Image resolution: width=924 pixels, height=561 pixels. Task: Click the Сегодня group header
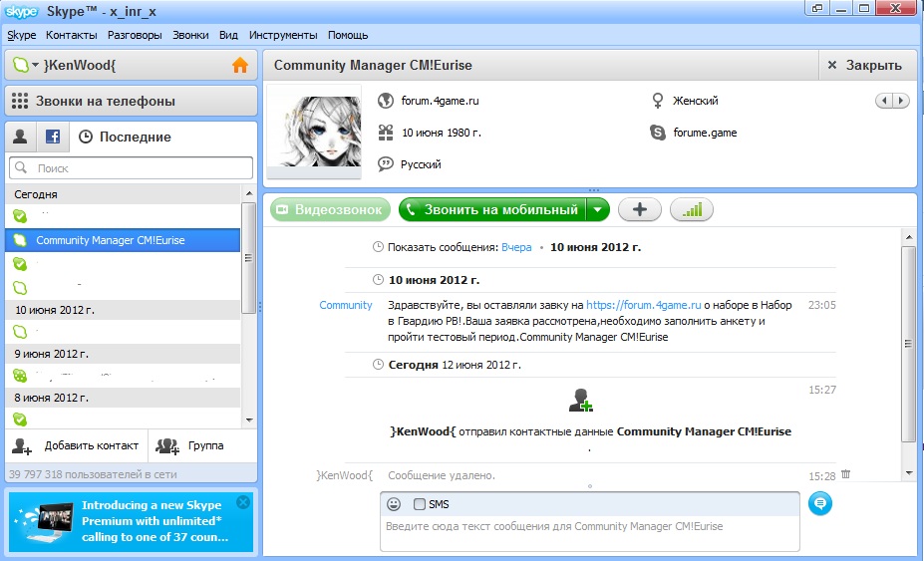[123, 194]
